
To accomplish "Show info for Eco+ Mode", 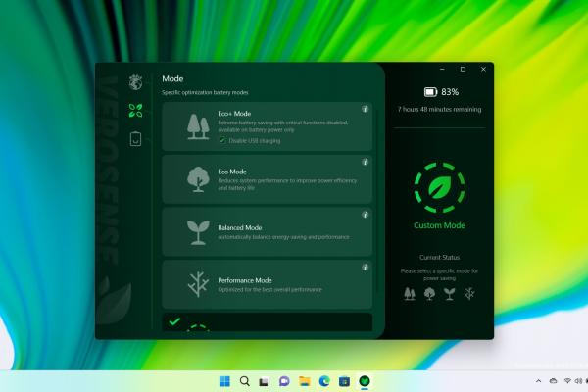I will point(365,109).
